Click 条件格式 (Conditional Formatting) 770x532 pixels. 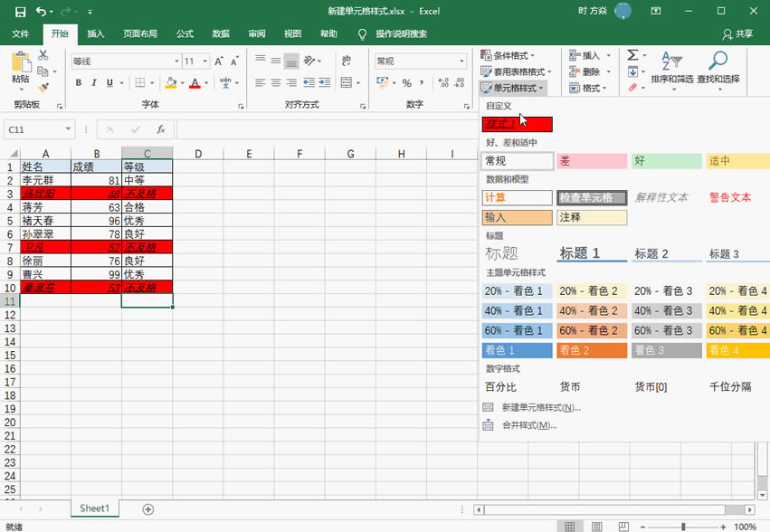click(x=511, y=54)
